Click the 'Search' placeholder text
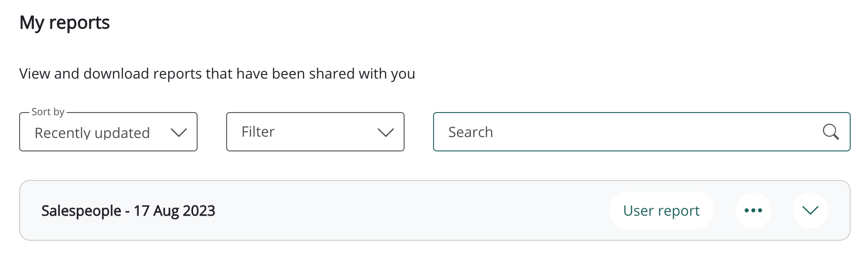This screenshot has width=868, height=259. pos(470,132)
